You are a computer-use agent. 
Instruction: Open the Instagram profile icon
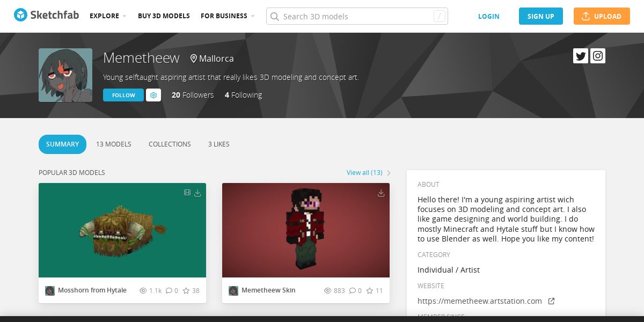[x=598, y=56]
